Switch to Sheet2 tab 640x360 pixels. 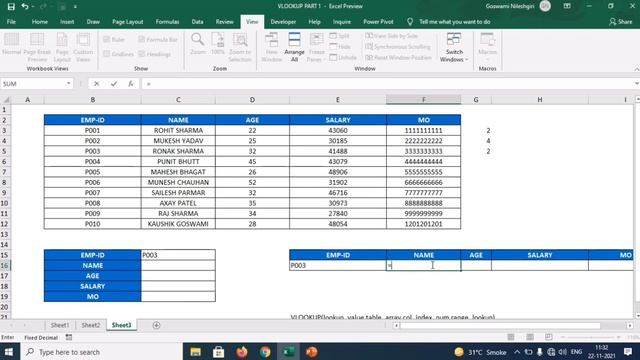91,325
